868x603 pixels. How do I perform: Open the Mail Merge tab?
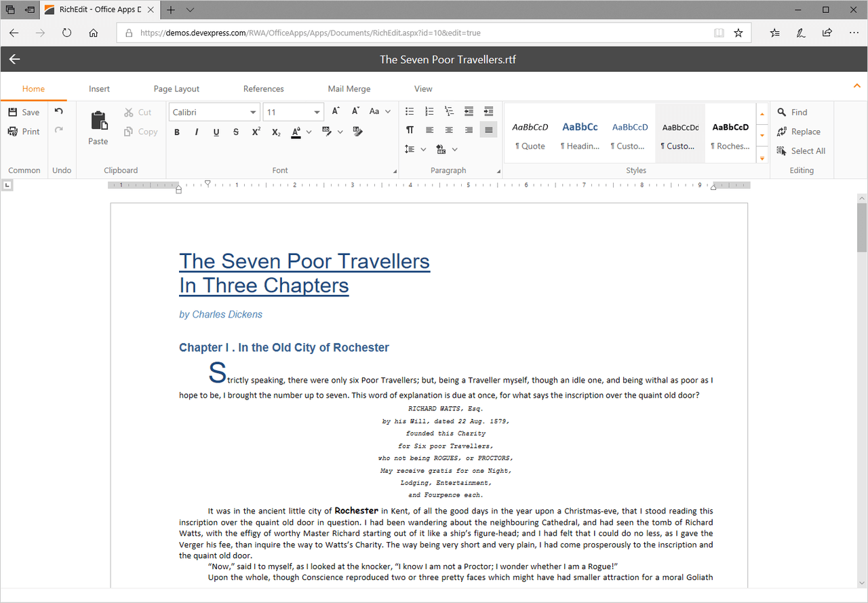pos(349,89)
